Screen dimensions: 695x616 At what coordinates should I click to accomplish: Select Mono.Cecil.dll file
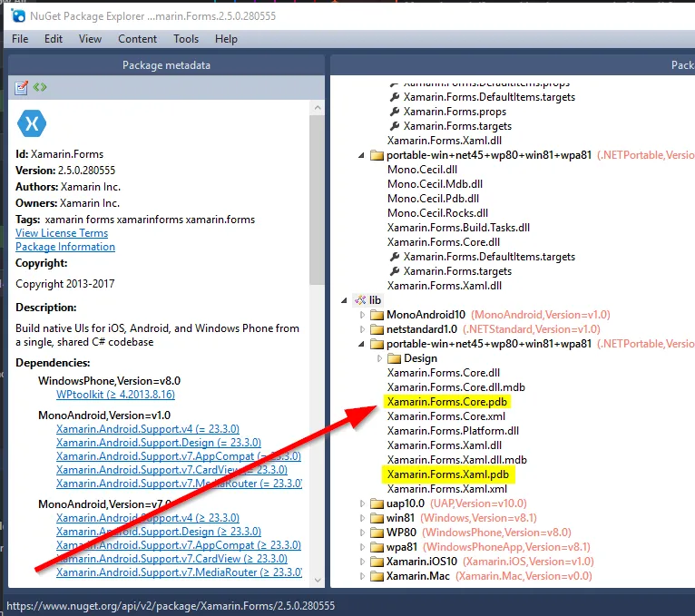tap(422, 170)
